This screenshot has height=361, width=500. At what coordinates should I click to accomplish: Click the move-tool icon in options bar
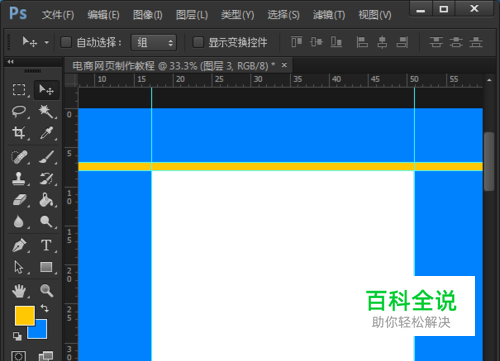coord(30,42)
